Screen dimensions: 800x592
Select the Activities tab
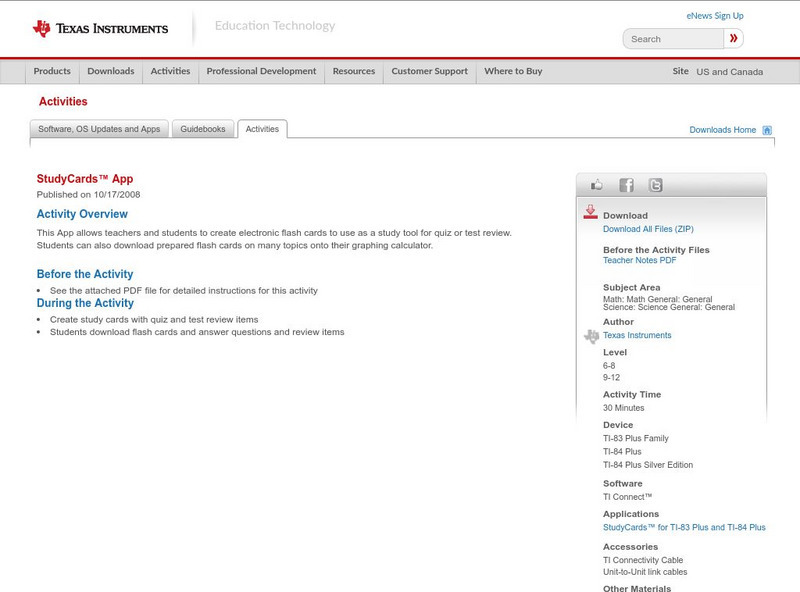click(262, 128)
